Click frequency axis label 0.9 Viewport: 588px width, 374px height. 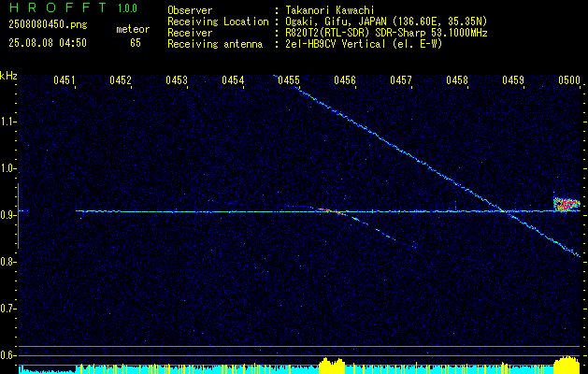(x=7, y=215)
